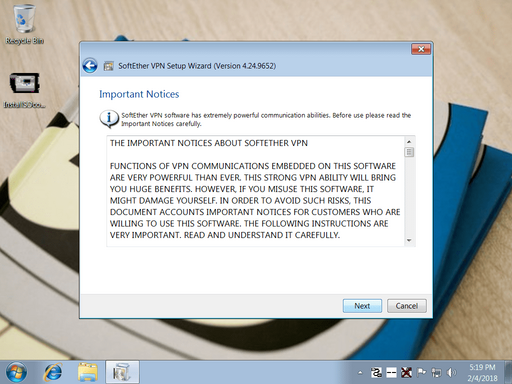The height and width of the screenshot is (384, 512).
Task: Show hidden icons in system tray
Action: pos(360,373)
